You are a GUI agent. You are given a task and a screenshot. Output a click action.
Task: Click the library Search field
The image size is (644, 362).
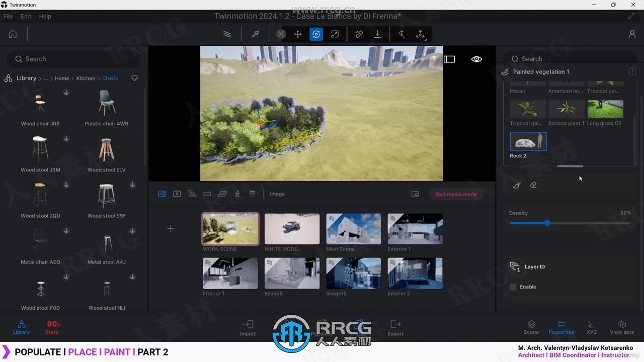click(73, 59)
